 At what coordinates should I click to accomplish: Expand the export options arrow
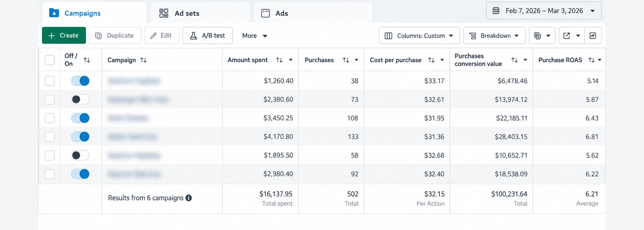click(578, 36)
